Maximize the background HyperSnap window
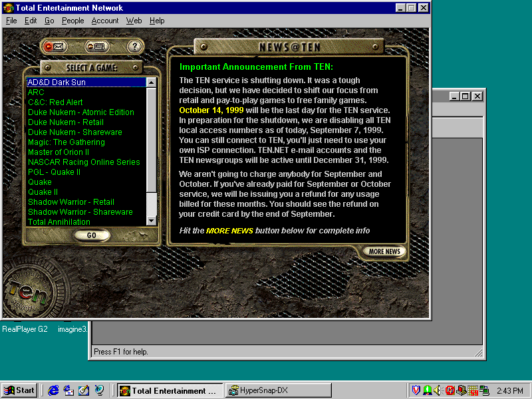 [x=465, y=96]
